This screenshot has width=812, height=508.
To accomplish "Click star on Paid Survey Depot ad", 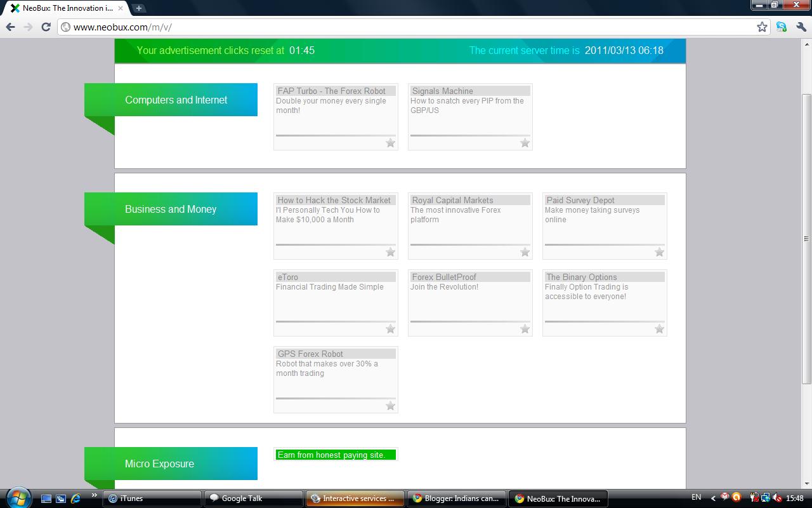I will click(659, 252).
